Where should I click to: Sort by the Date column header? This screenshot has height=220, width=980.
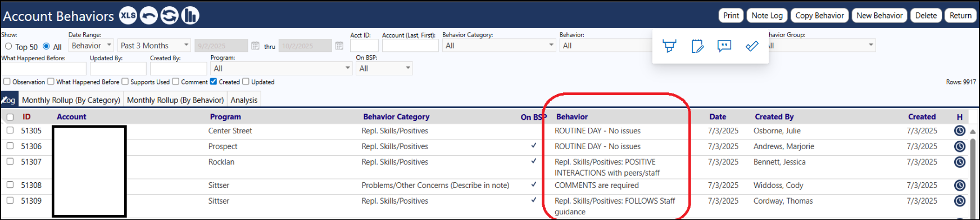(718, 117)
